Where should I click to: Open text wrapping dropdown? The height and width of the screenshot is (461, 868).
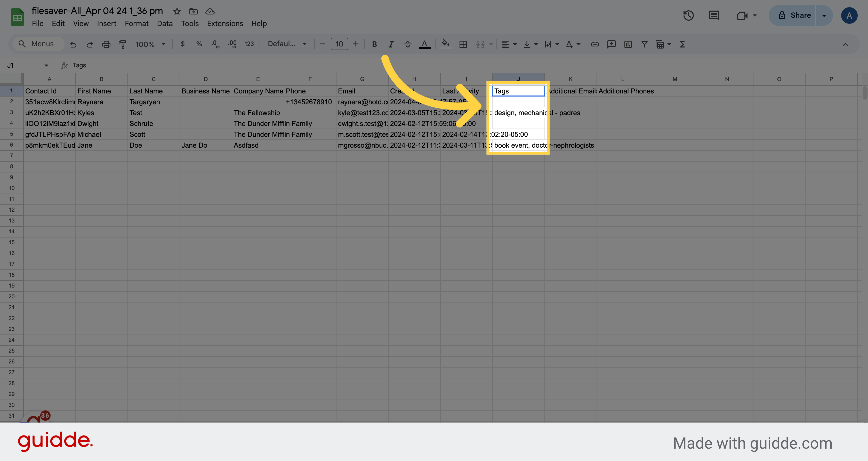point(552,44)
